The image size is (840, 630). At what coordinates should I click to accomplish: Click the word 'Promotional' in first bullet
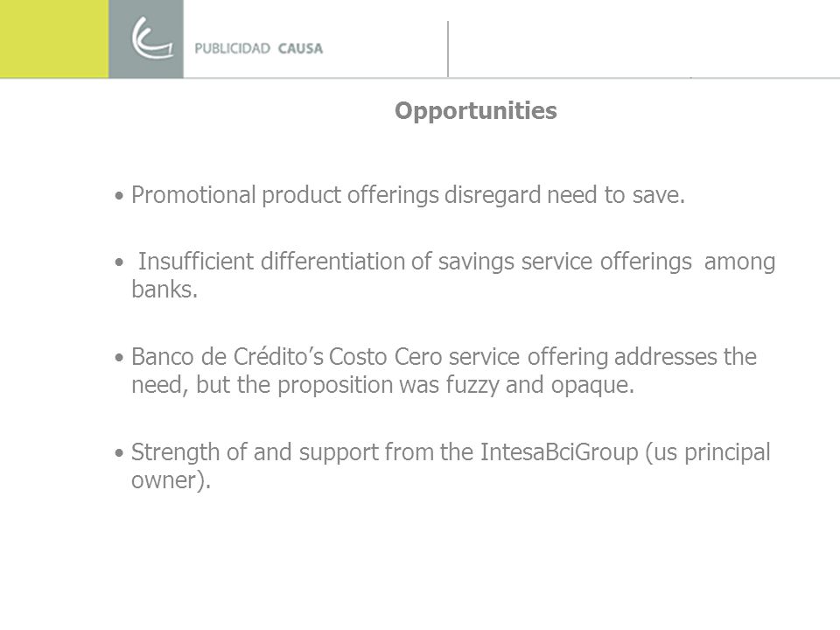pyautogui.click(x=193, y=195)
